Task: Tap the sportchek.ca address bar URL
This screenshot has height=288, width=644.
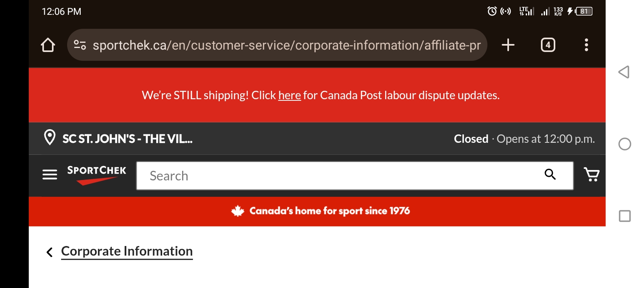Action: click(286, 45)
